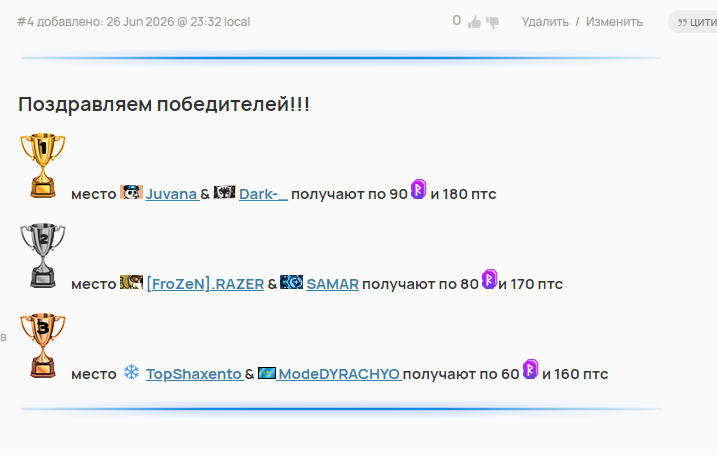Click the gold first place trophy
This screenshot has width=717, height=455.
(x=43, y=166)
